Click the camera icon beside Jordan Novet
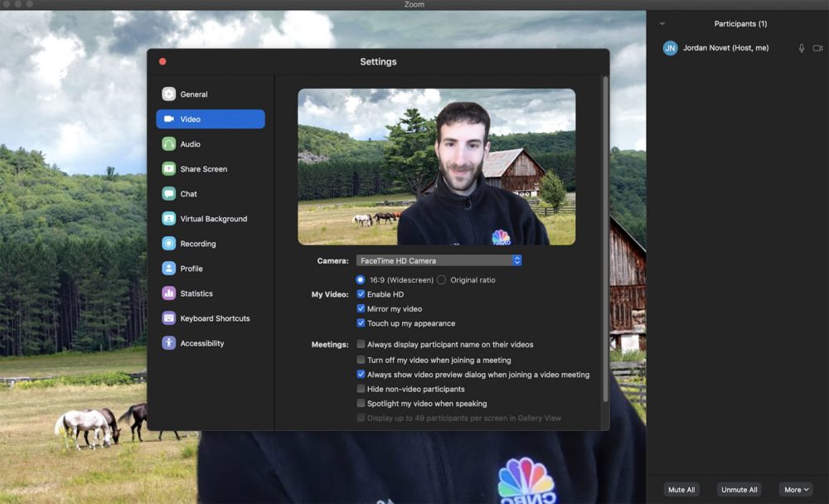The width and height of the screenshot is (829, 504). coord(817,48)
